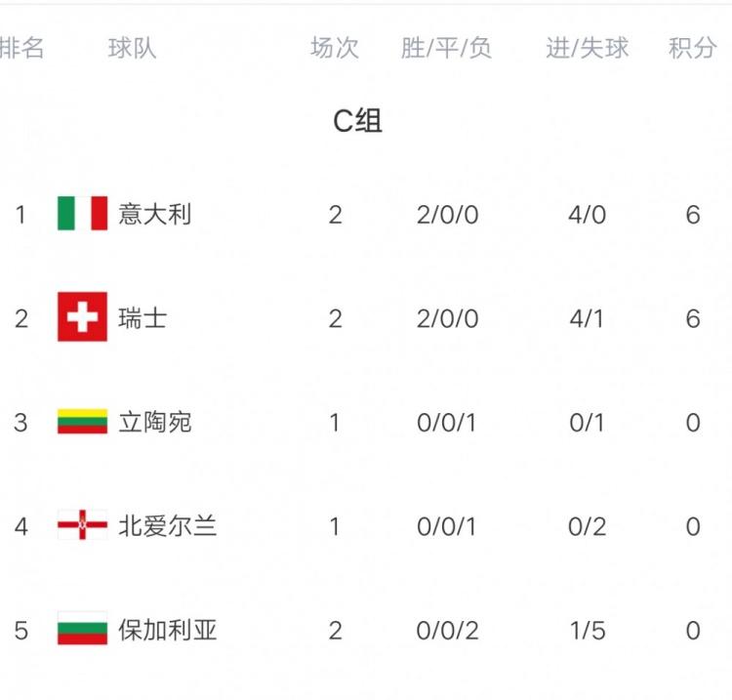The image size is (732, 700).
Task: Click the 排名 column header
Action: tap(21, 48)
